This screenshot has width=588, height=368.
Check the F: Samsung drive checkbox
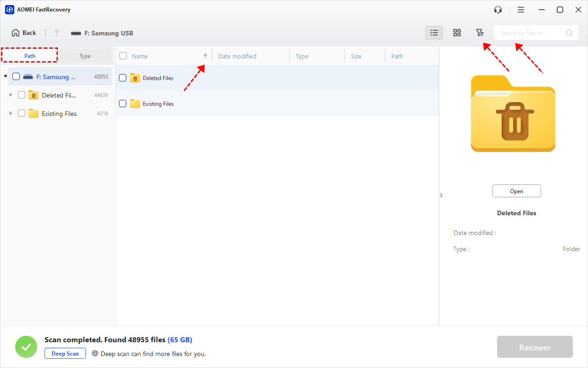(x=16, y=77)
